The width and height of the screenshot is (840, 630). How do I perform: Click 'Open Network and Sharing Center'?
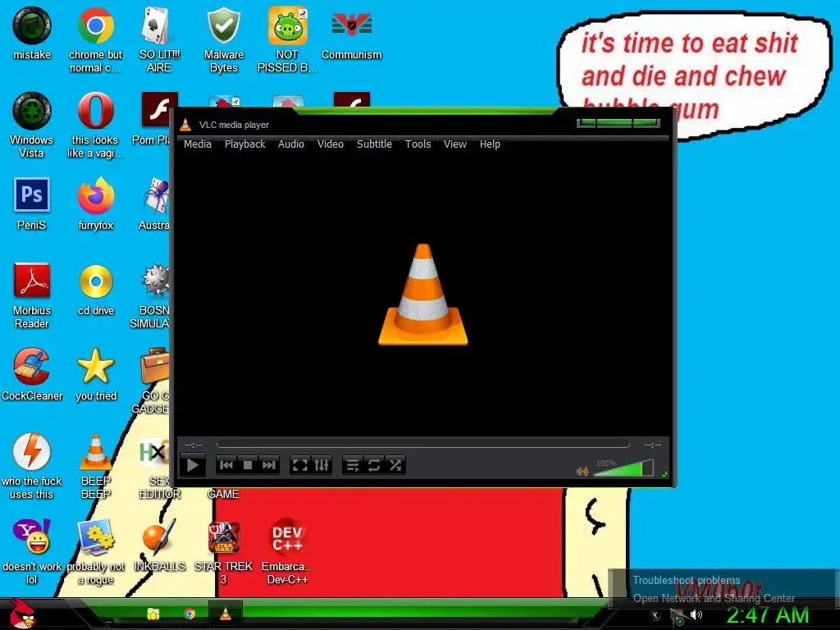[714, 598]
